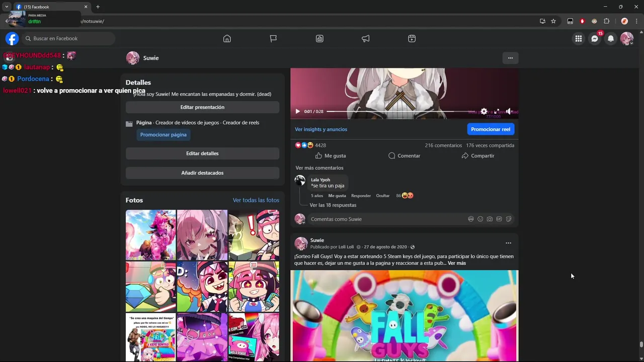Share the reel with Compartir
Viewport: 644px width, 362px height.
coord(477,156)
